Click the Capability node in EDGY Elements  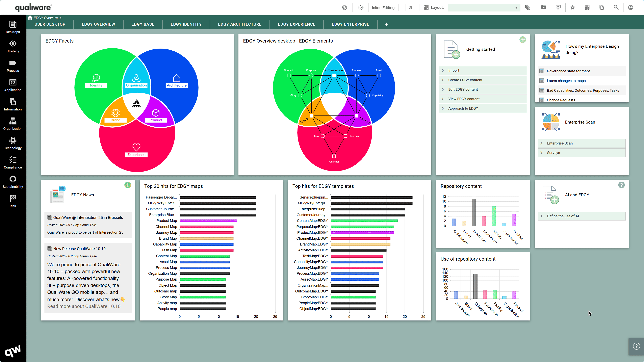coord(368,96)
